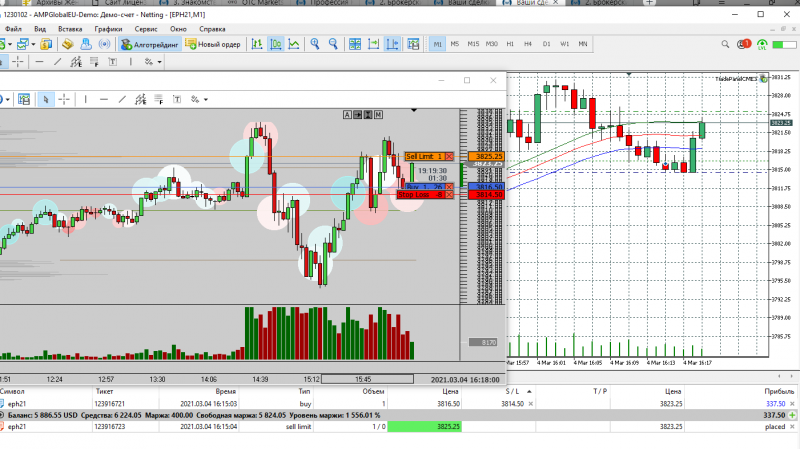800x449 pixels.
Task: Toggle the A button on chart panel
Action: coord(347,115)
